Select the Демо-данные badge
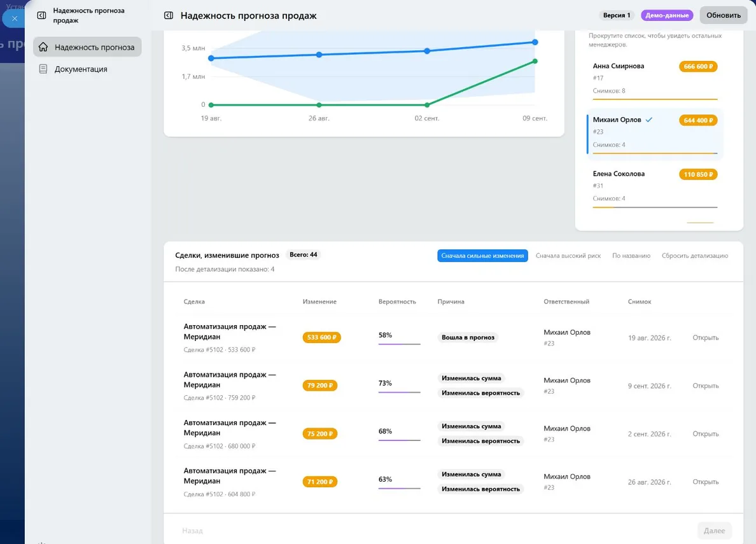This screenshot has width=756, height=544. tap(667, 15)
